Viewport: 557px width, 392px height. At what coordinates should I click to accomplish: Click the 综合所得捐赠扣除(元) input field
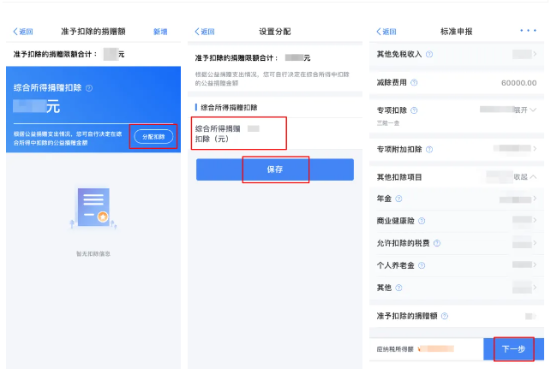pos(239,134)
